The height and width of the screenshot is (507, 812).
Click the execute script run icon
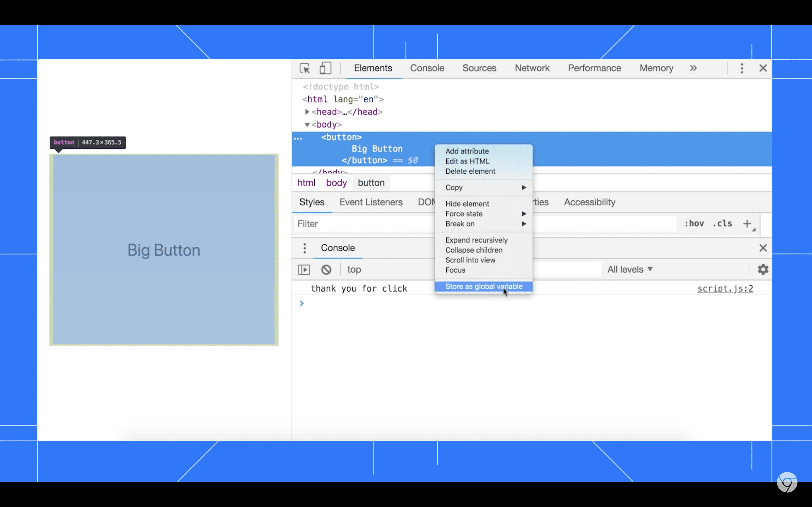304,269
